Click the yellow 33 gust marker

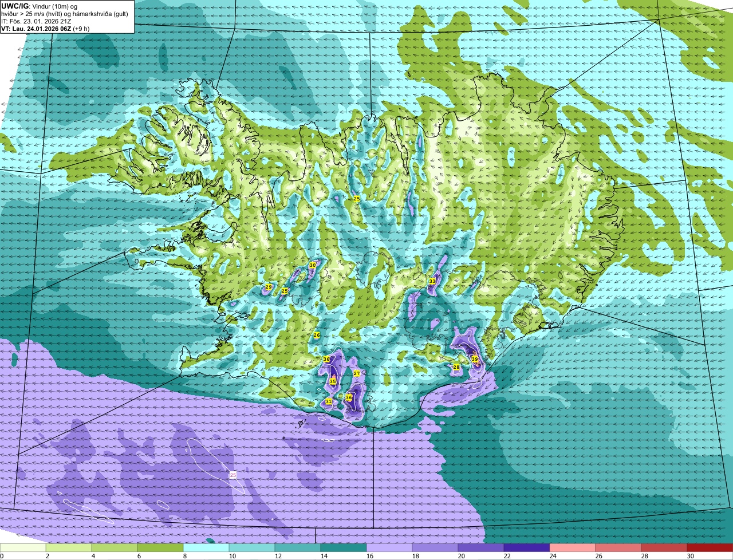pyautogui.click(x=432, y=281)
